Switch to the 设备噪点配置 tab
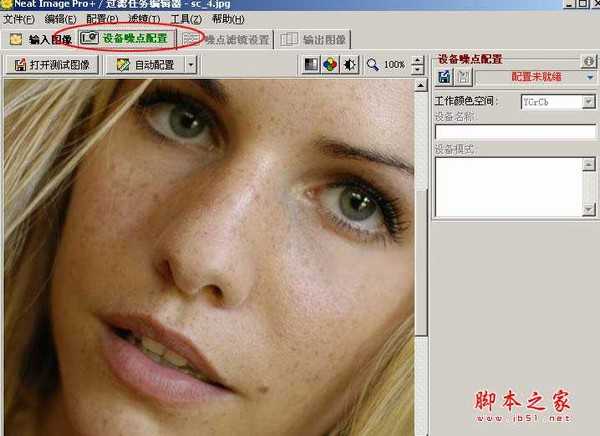 [128, 39]
